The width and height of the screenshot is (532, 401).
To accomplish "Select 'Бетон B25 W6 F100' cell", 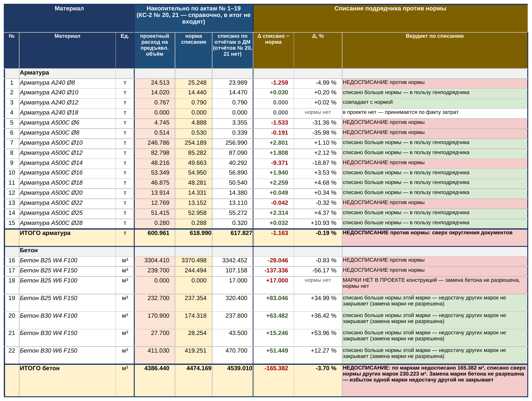I will pos(67,285).
